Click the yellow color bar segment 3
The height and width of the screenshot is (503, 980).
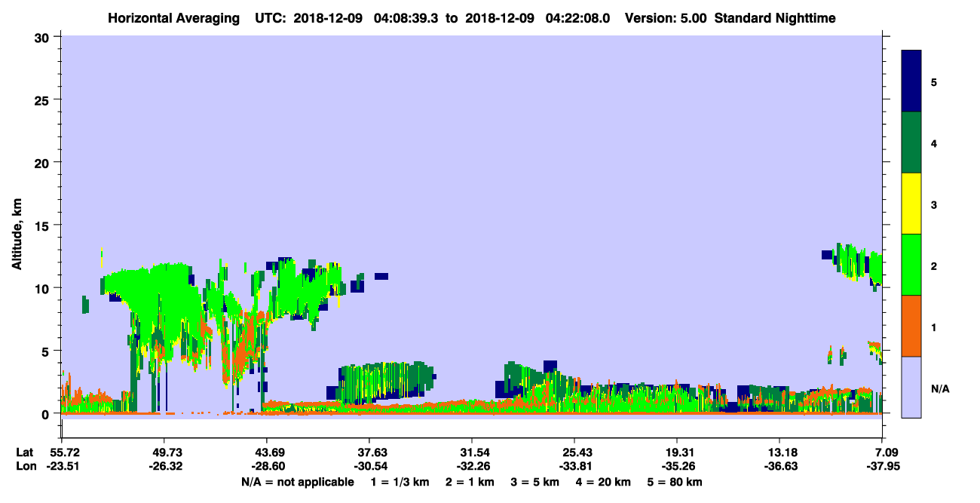tap(911, 204)
